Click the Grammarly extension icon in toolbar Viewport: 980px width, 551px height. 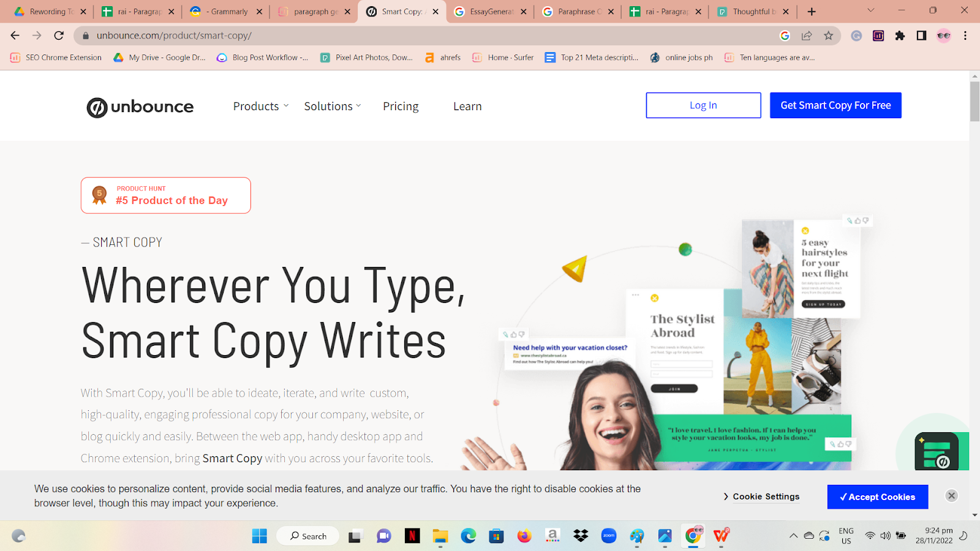point(856,36)
